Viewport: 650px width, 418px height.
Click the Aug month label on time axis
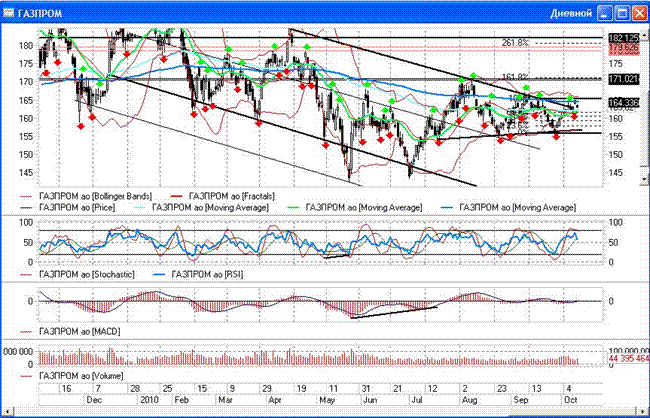click(469, 400)
